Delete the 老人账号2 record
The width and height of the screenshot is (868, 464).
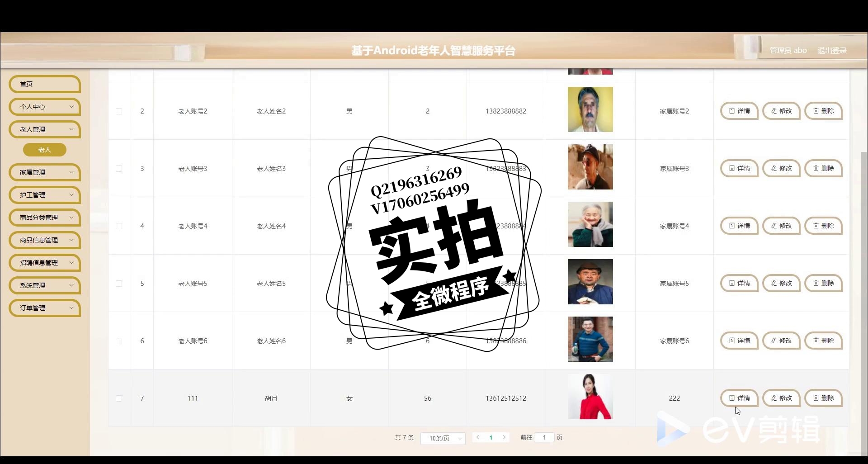pyautogui.click(x=823, y=111)
